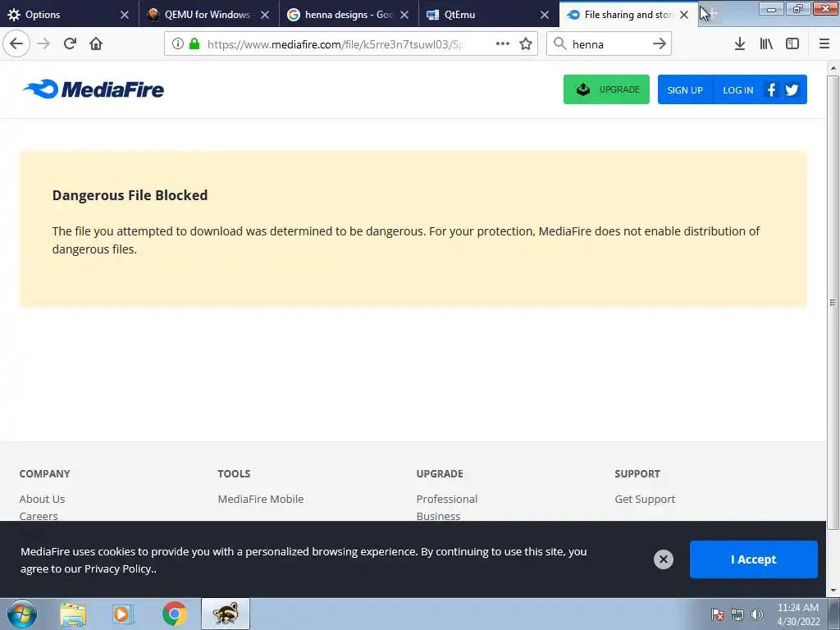Viewport: 840px width, 630px height.
Task: Click the network tray icon
Action: point(737,614)
